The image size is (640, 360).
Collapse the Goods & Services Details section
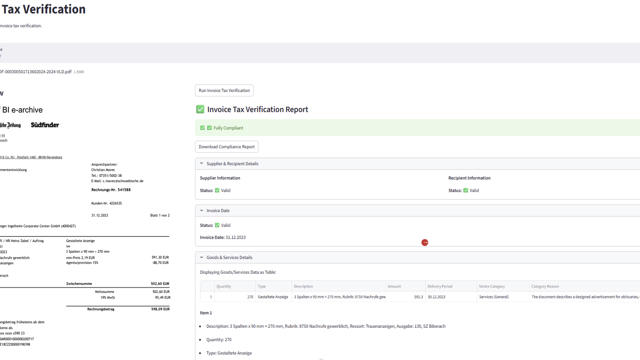(201, 257)
